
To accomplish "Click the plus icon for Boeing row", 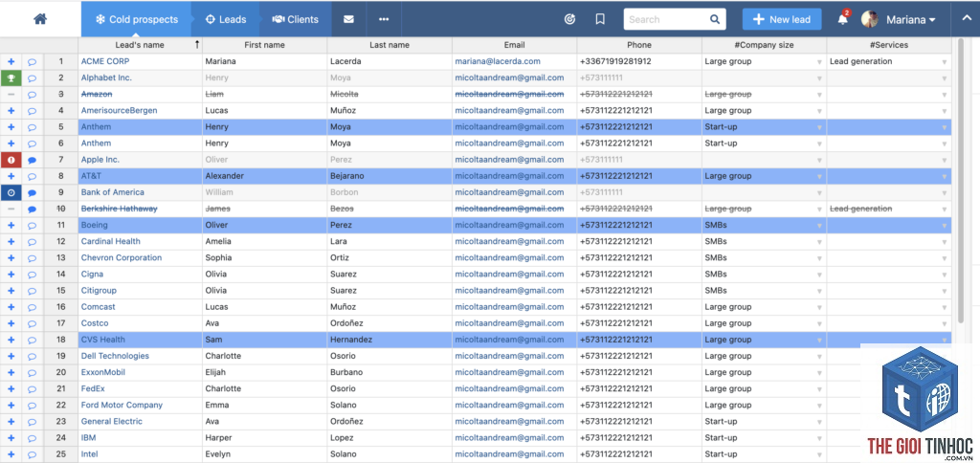I will point(11,225).
